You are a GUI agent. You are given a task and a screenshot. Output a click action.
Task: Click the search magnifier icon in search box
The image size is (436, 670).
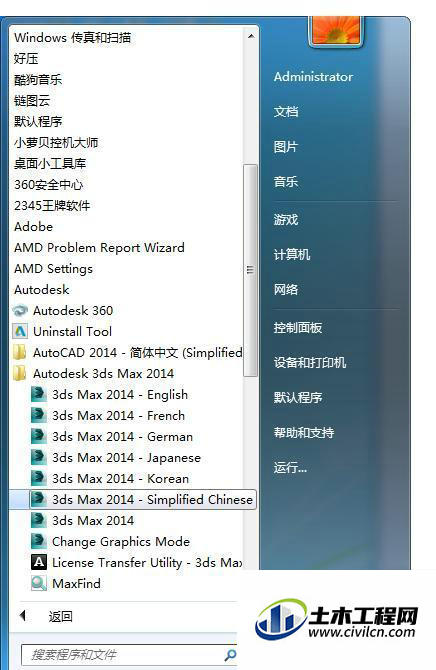click(230, 654)
